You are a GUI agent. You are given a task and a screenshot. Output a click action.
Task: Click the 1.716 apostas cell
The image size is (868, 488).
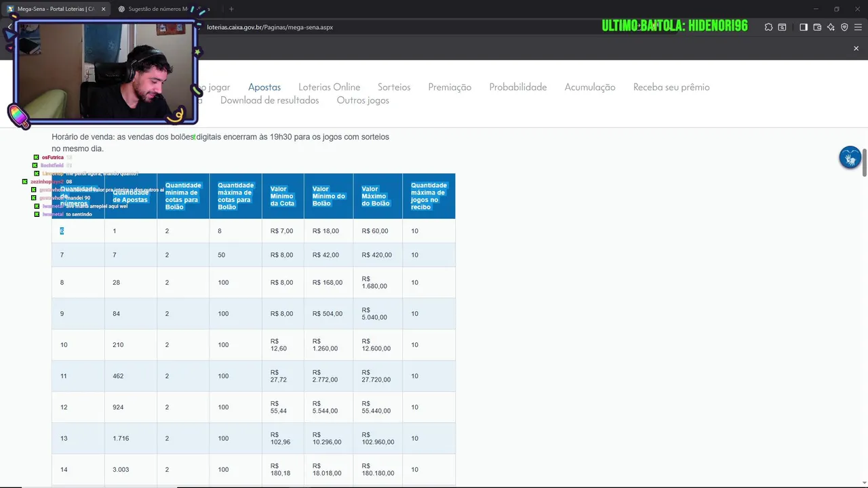pyautogui.click(x=131, y=439)
